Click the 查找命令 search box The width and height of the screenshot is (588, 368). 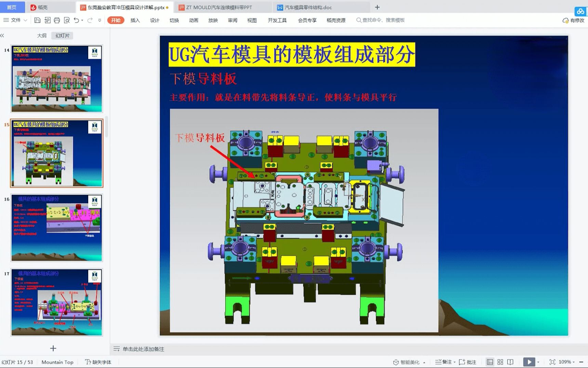pyautogui.click(x=380, y=20)
